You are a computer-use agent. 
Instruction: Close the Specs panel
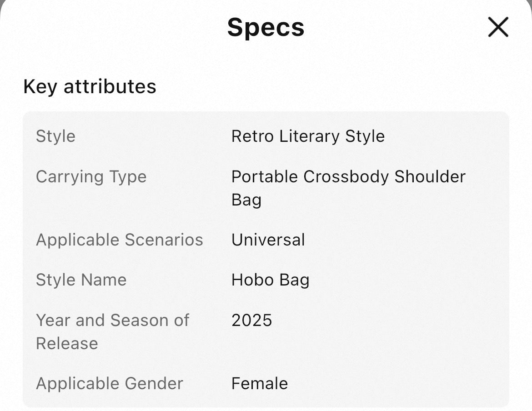point(498,27)
